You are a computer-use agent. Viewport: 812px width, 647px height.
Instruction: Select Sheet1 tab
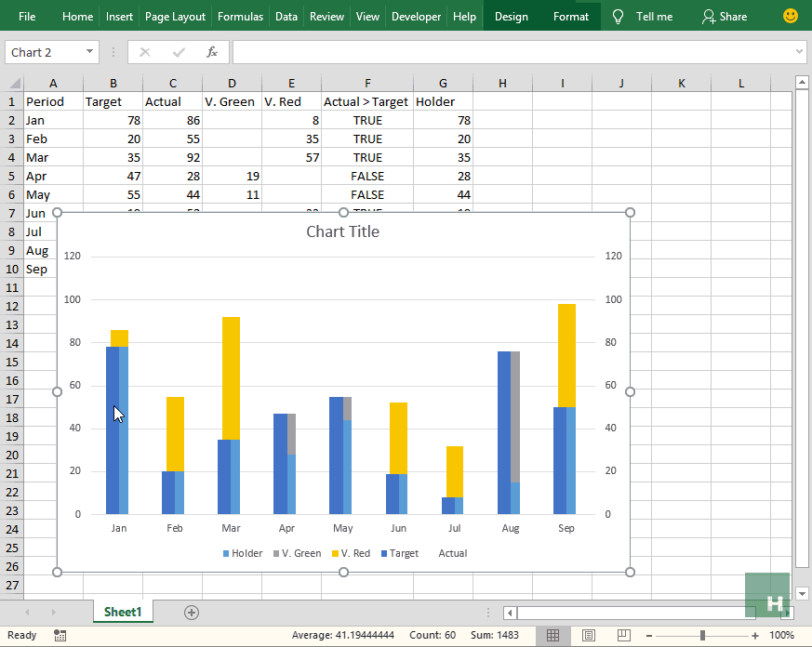tap(123, 612)
